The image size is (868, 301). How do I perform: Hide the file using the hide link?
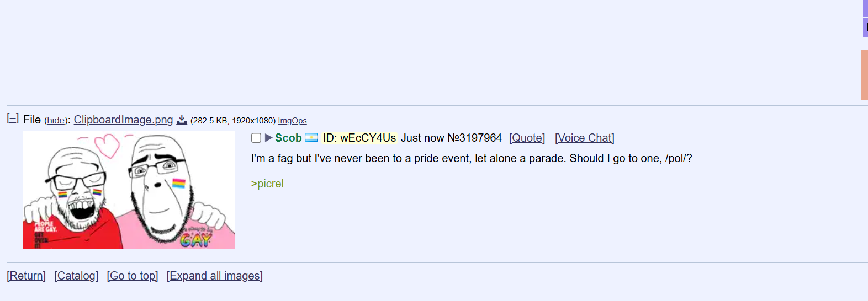tap(56, 121)
